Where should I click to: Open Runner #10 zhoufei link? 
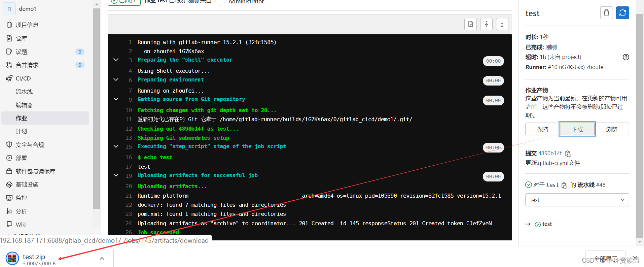(576, 67)
